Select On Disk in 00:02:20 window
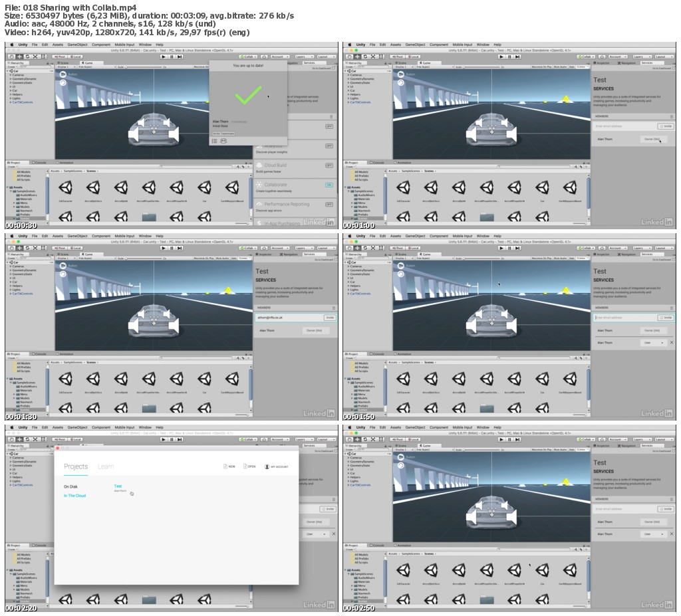The height and width of the screenshot is (616, 681). tap(70, 486)
